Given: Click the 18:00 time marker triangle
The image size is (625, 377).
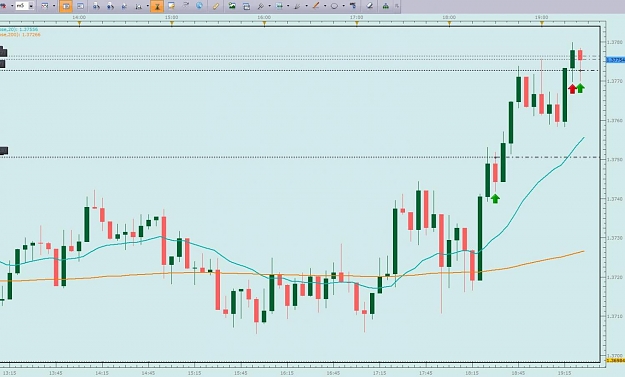Looking at the screenshot, I should (449, 24).
